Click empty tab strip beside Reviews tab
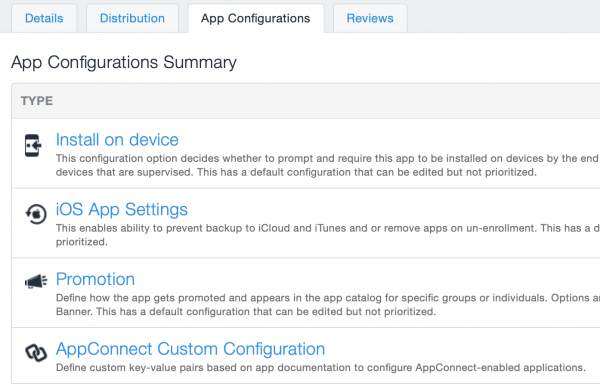 (504, 17)
